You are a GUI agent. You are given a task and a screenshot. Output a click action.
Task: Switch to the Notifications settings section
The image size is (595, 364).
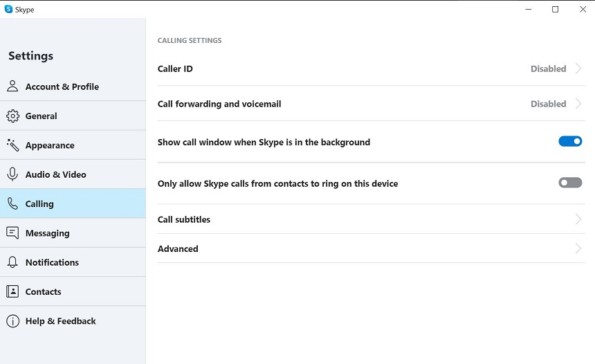73,262
